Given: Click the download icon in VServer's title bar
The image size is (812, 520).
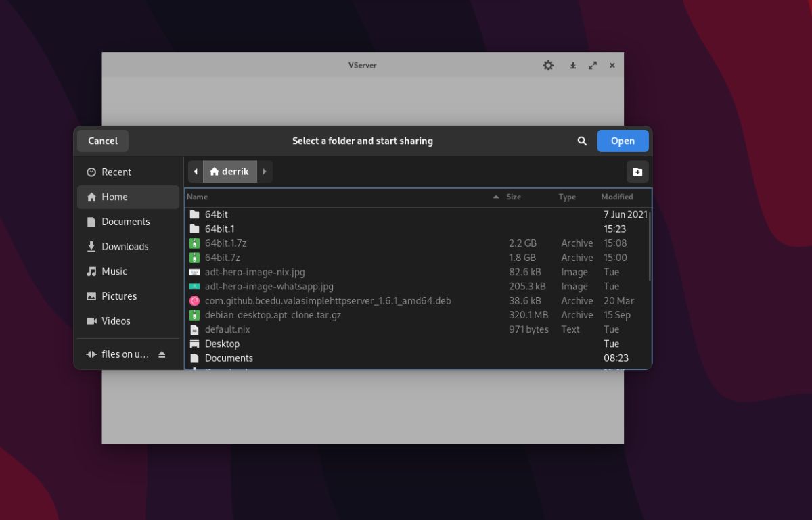Looking at the screenshot, I should [572, 65].
